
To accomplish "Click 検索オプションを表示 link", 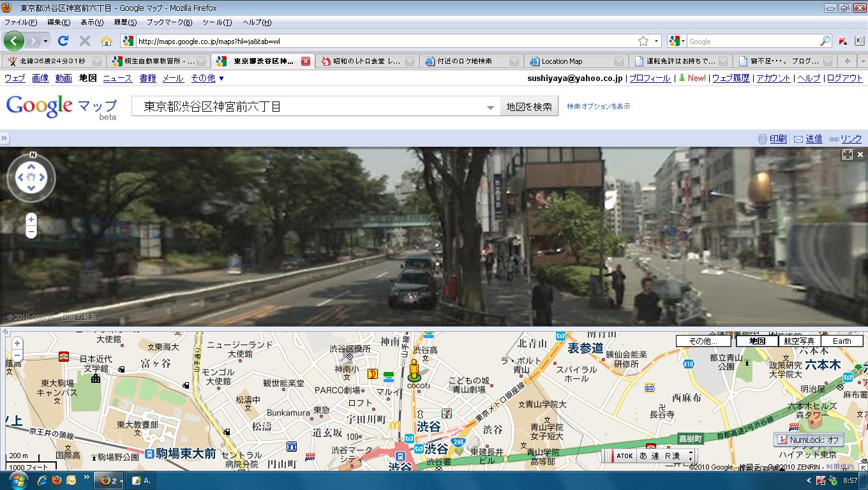I will pos(598,107).
